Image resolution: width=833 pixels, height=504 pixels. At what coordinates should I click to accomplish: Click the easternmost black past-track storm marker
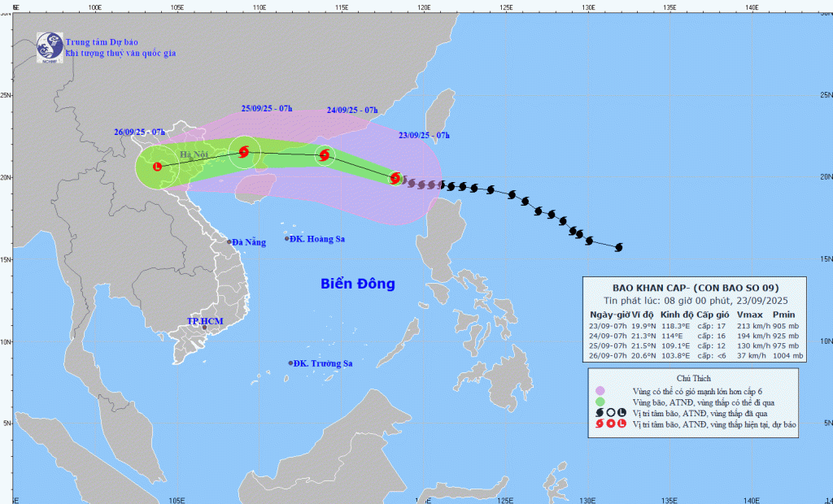pos(618,247)
